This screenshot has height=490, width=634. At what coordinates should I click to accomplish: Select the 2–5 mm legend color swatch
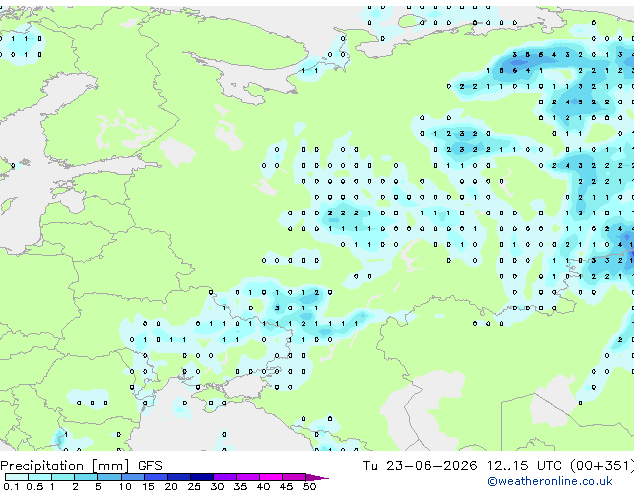tap(86, 477)
